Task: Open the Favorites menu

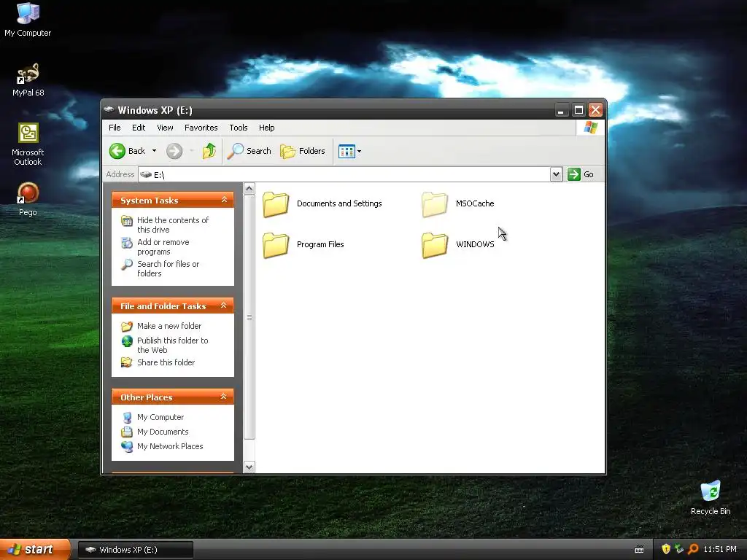Action: click(x=201, y=128)
